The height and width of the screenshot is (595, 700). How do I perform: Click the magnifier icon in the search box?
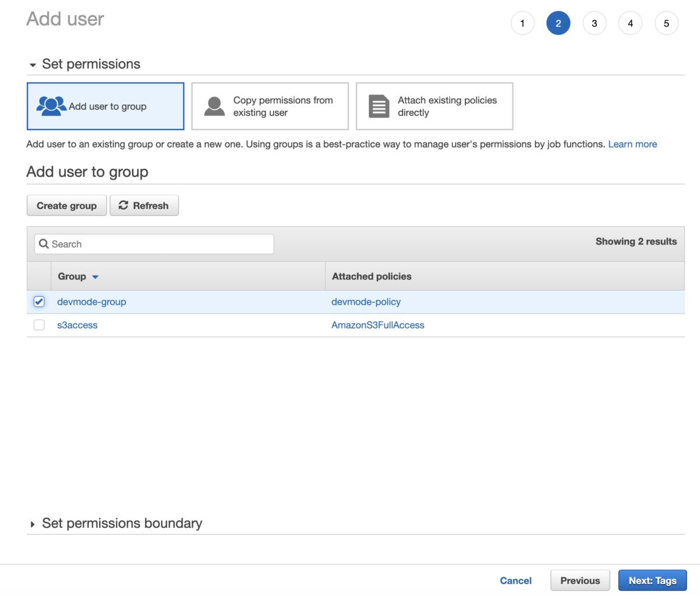(44, 244)
